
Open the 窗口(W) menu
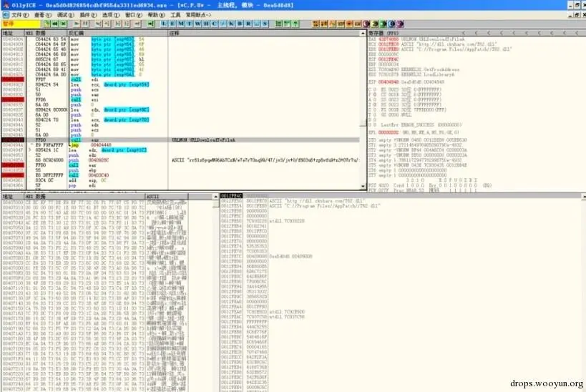[133, 15]
